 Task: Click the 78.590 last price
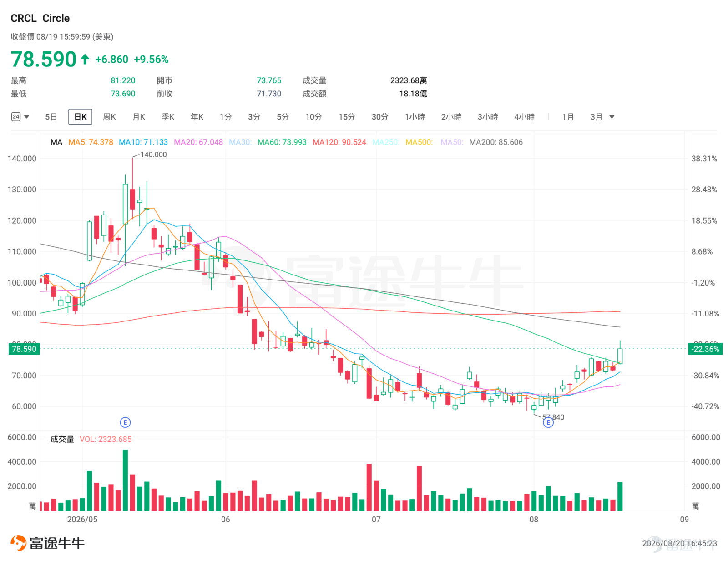[x=43, y=59]
